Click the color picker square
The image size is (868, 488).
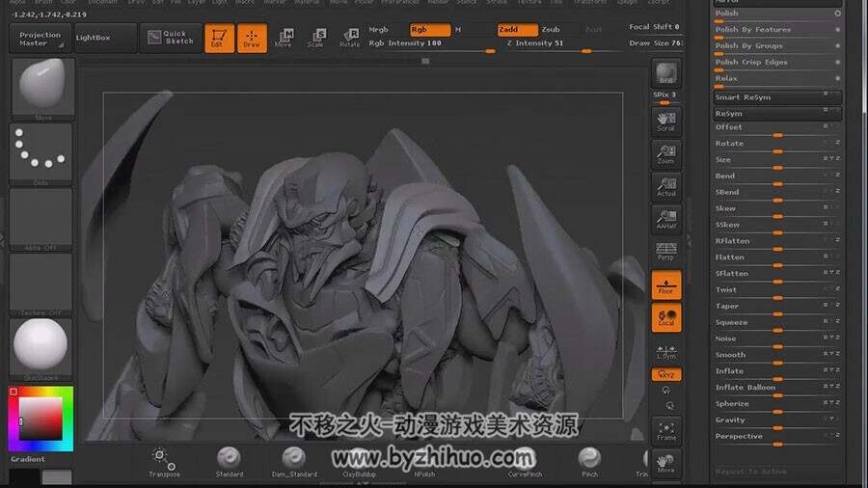click(41, 419)
